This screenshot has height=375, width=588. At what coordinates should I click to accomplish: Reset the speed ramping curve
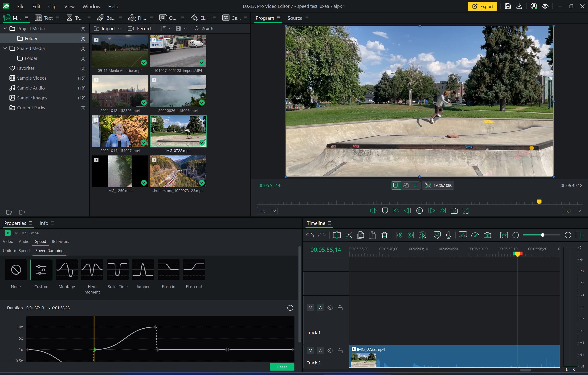pyautogui.click(x=282, y=367)
